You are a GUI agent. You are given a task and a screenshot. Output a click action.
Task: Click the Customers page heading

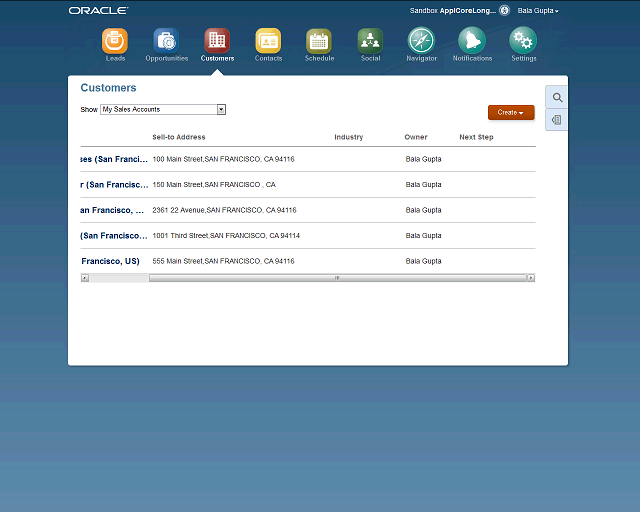108,88
